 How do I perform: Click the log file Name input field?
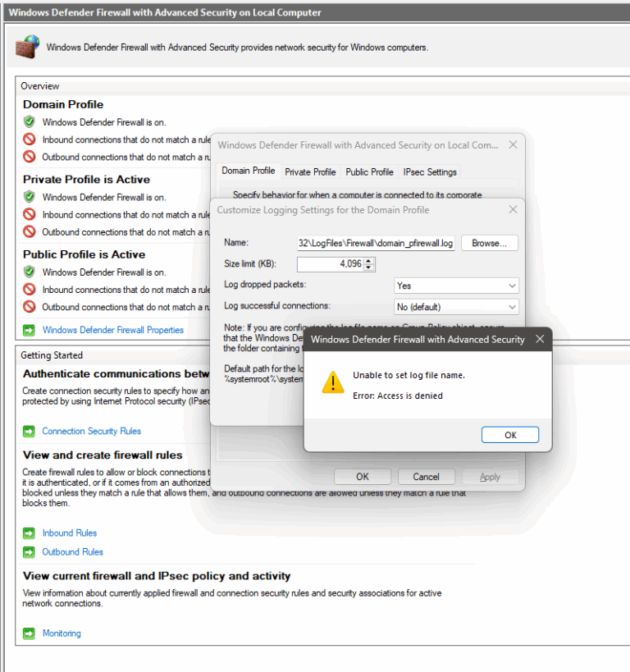pyautogui.click(x=376, y=243)
